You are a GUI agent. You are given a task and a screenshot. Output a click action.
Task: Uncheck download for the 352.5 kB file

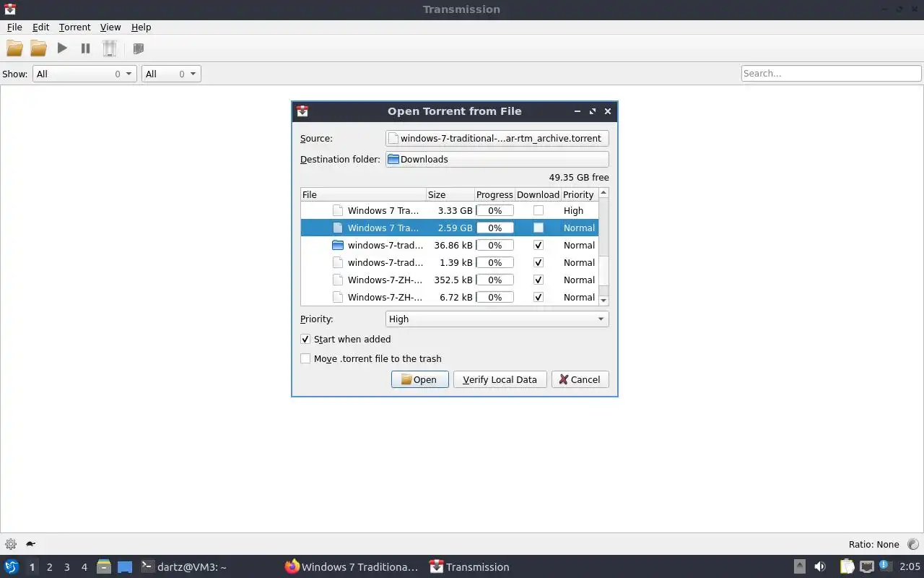(x=539, y=280)
